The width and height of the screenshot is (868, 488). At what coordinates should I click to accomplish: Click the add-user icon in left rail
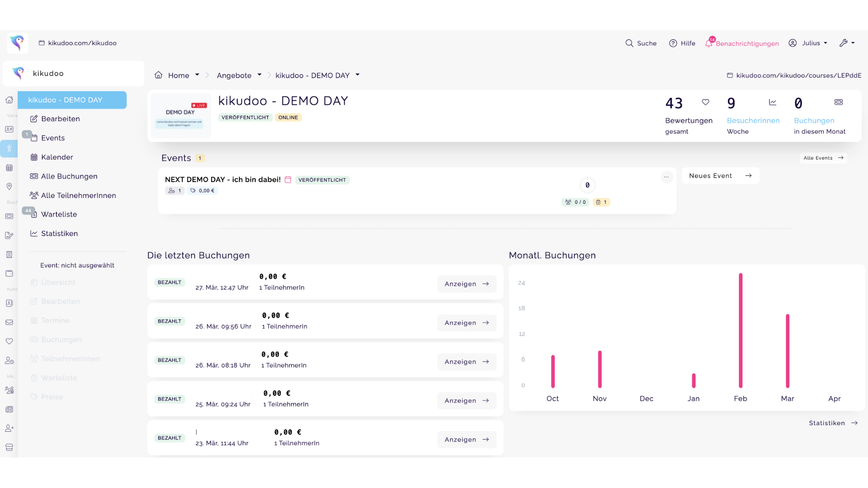tap(9, 428)
